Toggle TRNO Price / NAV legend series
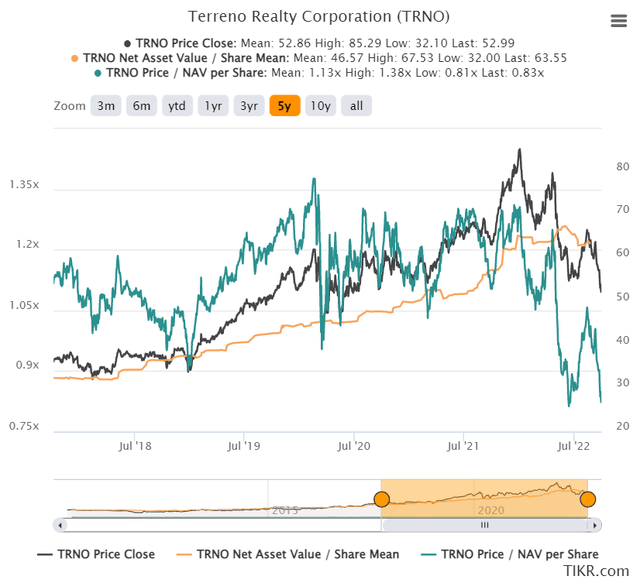Viewport: 640px width, 583px height. coord(520,554)
